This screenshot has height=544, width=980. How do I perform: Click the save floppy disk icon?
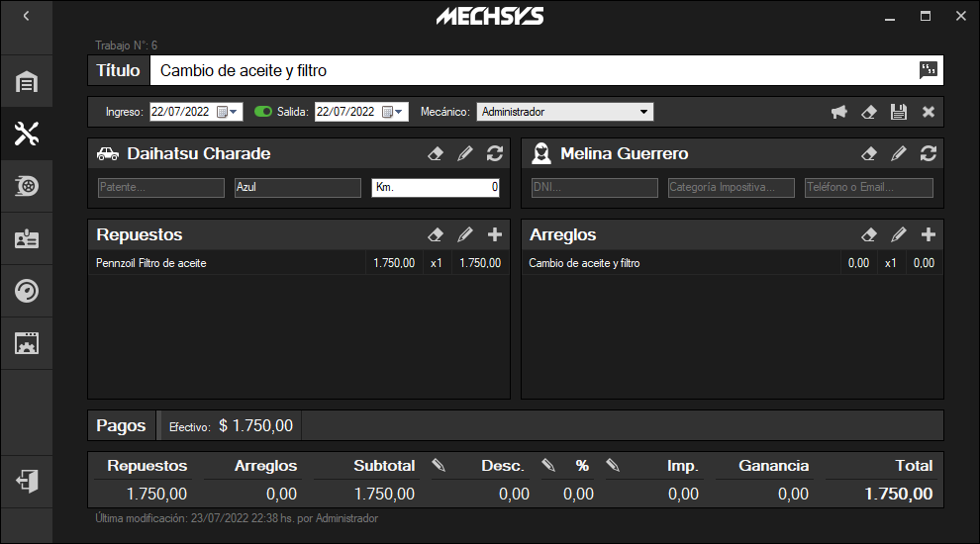tap(899, 112)
